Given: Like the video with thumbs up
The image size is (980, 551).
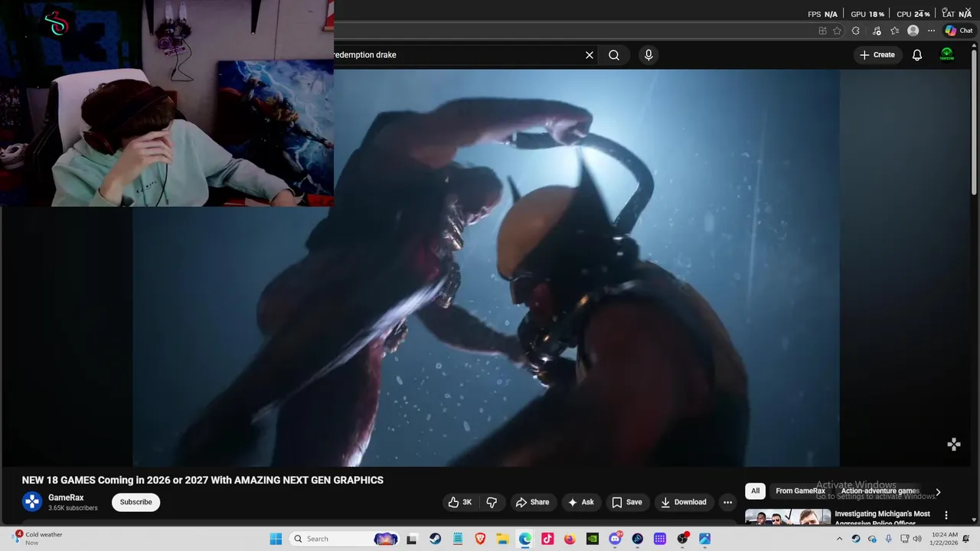Looking at the screenshot, I should tap(460, 502).
